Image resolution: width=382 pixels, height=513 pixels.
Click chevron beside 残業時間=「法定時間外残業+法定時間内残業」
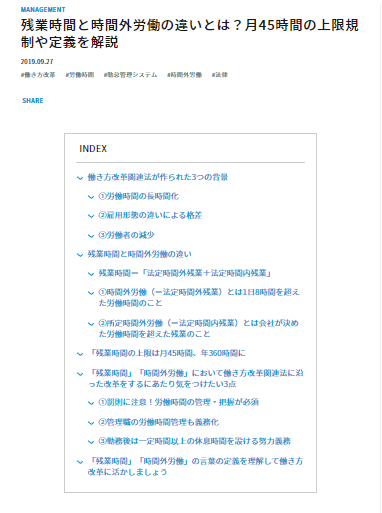tap(91, 274)
